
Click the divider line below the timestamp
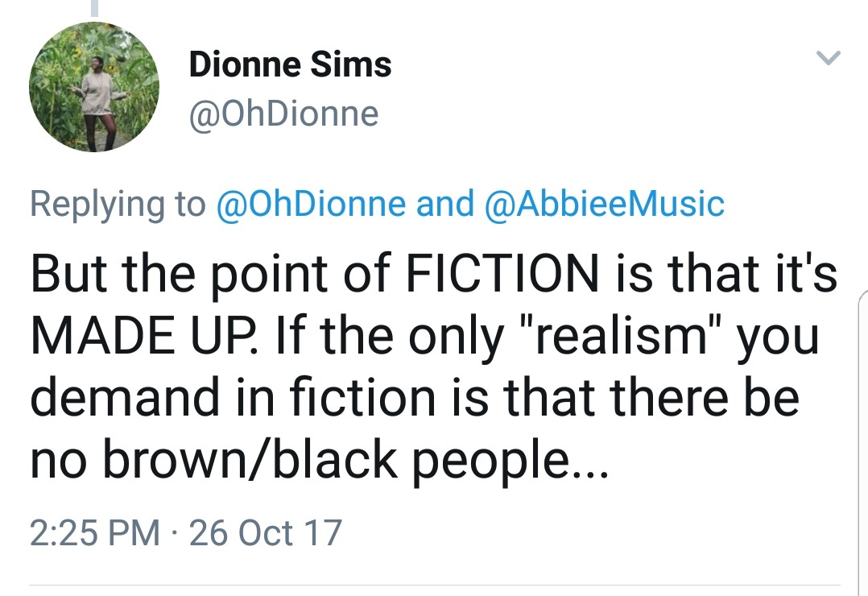pos(435,586)
